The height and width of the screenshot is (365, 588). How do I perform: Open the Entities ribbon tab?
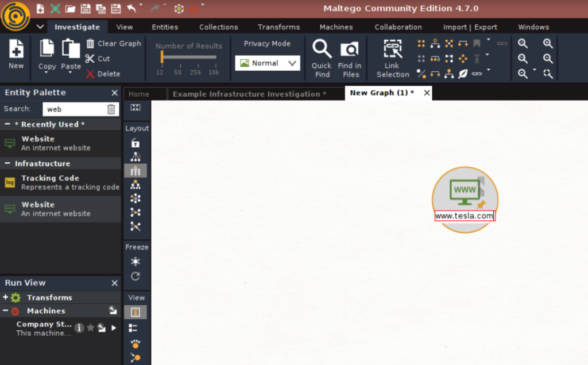click(165, 27)
